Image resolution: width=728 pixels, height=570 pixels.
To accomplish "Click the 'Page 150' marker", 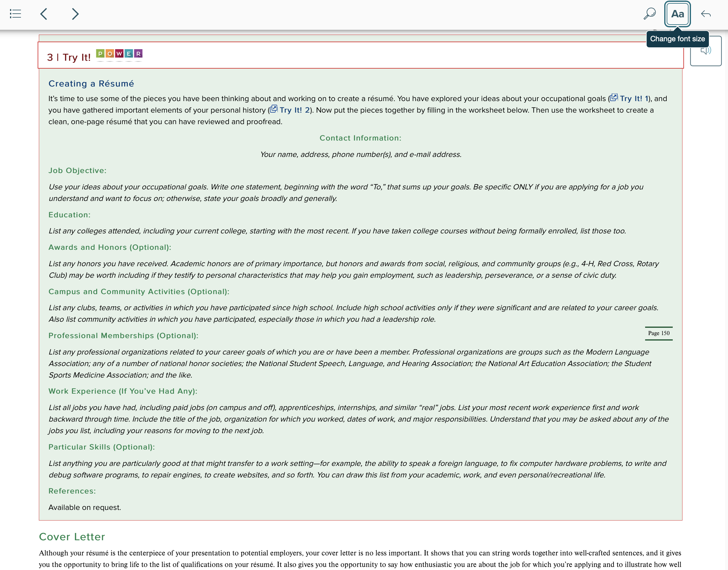I will tap(658, 333).
